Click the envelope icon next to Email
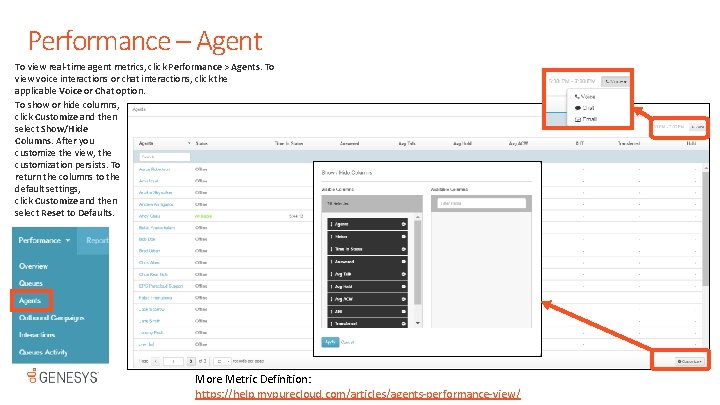720x405 pixels. pyautogui.click(x=578, y=119)
